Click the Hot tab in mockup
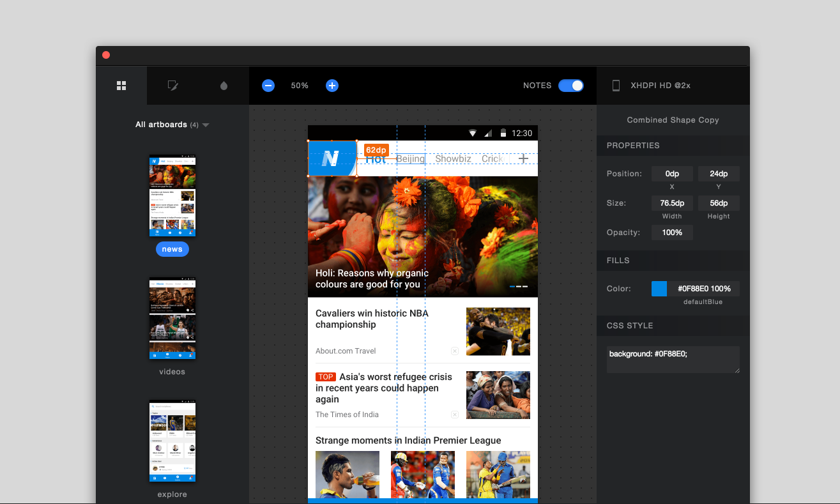This screenshot has width=840, height=504. (376, 159)
